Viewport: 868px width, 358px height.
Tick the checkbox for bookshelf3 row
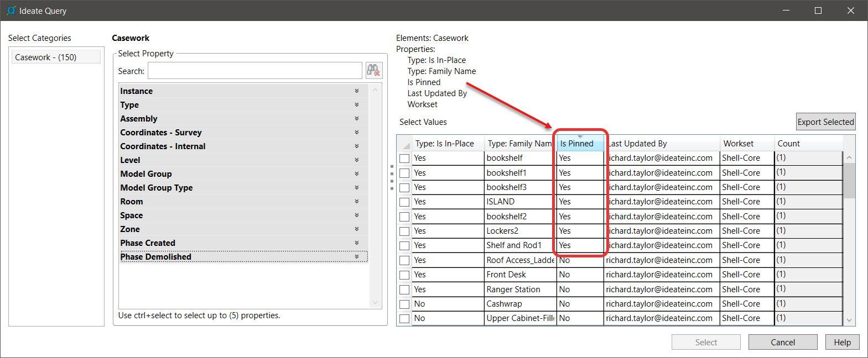tap(404, 187)
